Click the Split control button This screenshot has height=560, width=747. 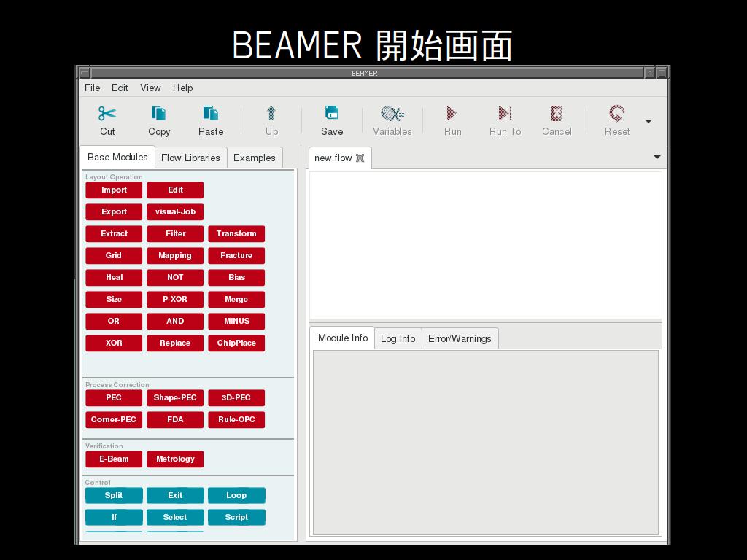[x=114, y=496]
